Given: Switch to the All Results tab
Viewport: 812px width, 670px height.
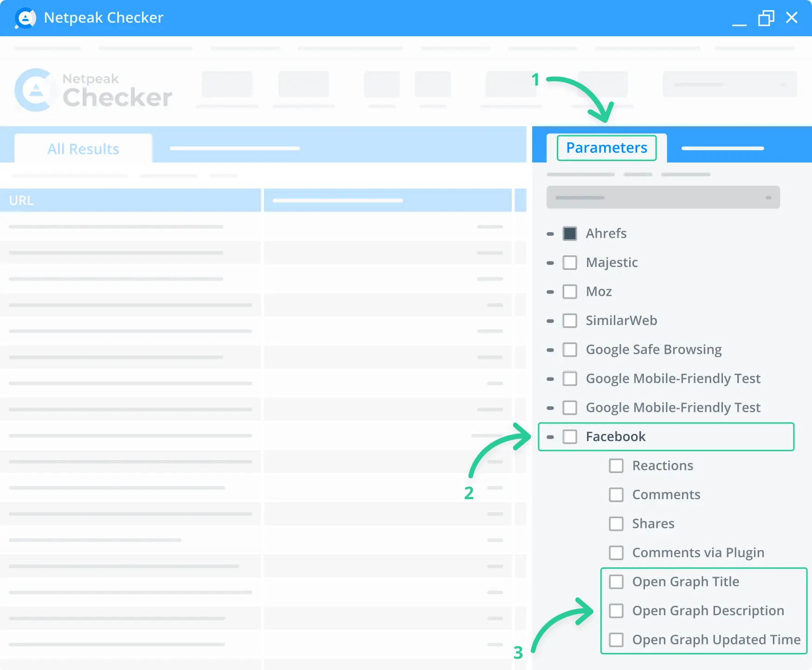Looking at the screenshot, I should pos(84,149).
